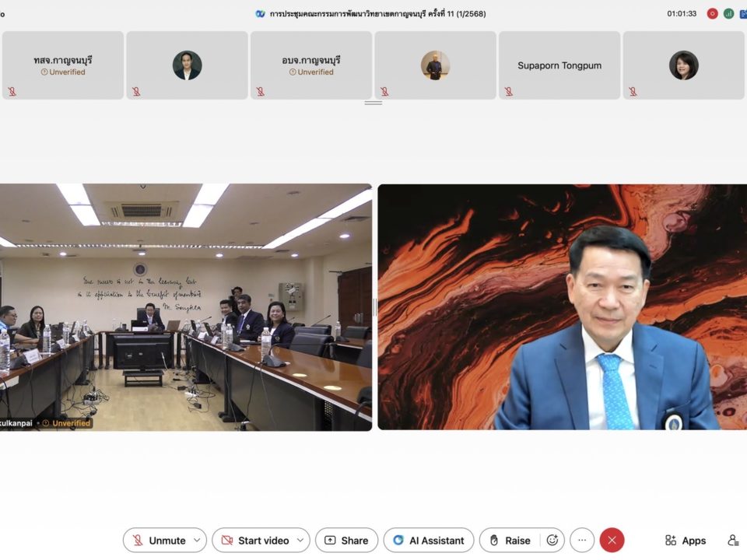This screenshot has width=747, height=560.
Task: Raise your hand in the meeting
Action: (510, 541)
